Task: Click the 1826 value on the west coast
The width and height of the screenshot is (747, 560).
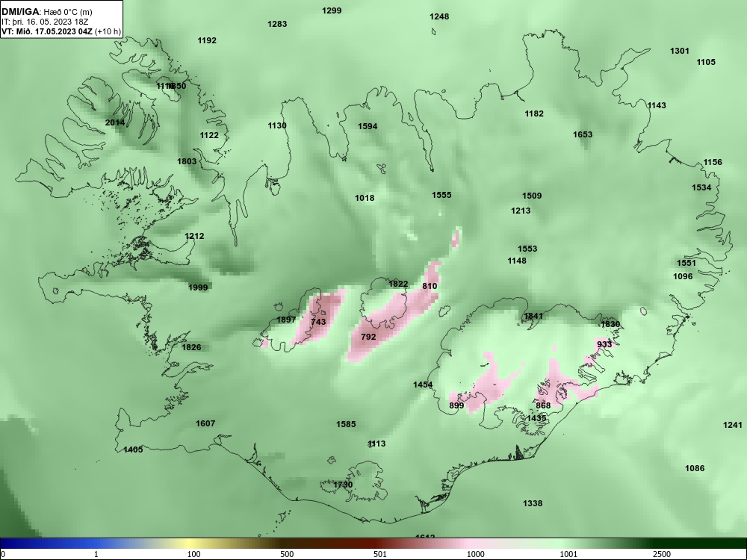Action: click(191, 347)
